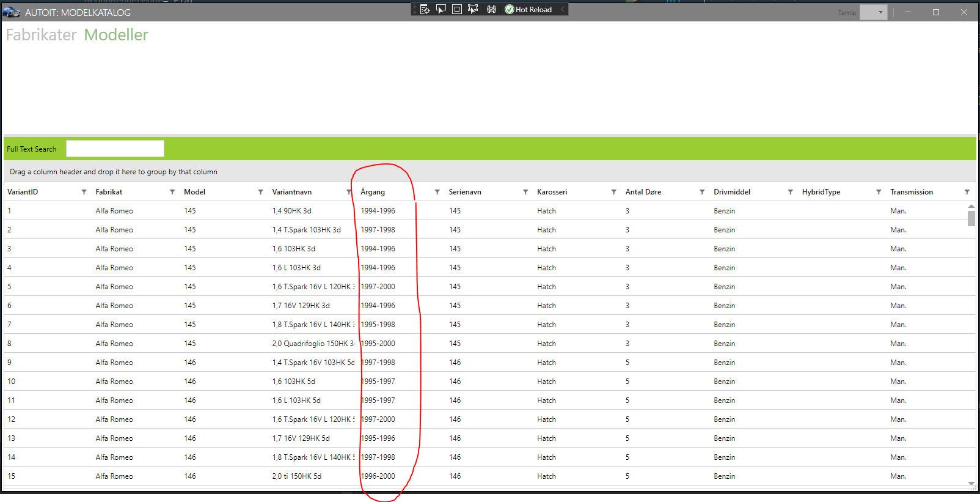Open the filter for the Transmission column
Image resolution: width=980 pixels, height=502 pixels.
967,192
